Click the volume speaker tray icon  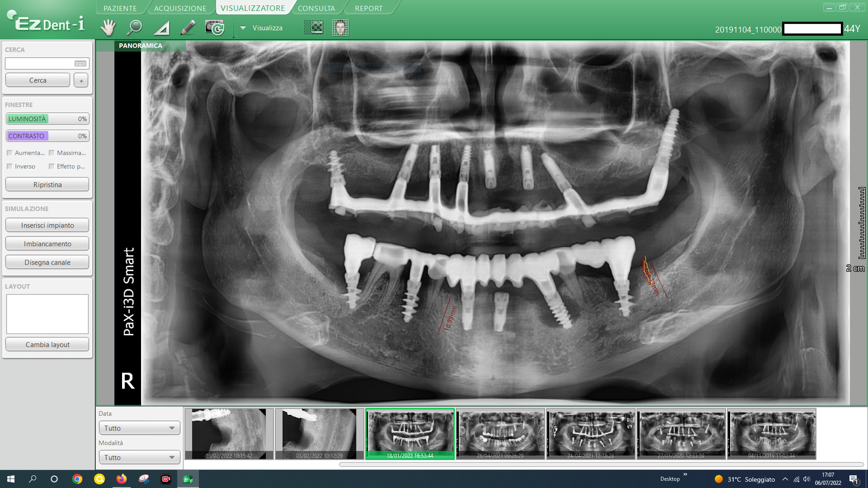[807, 479]
